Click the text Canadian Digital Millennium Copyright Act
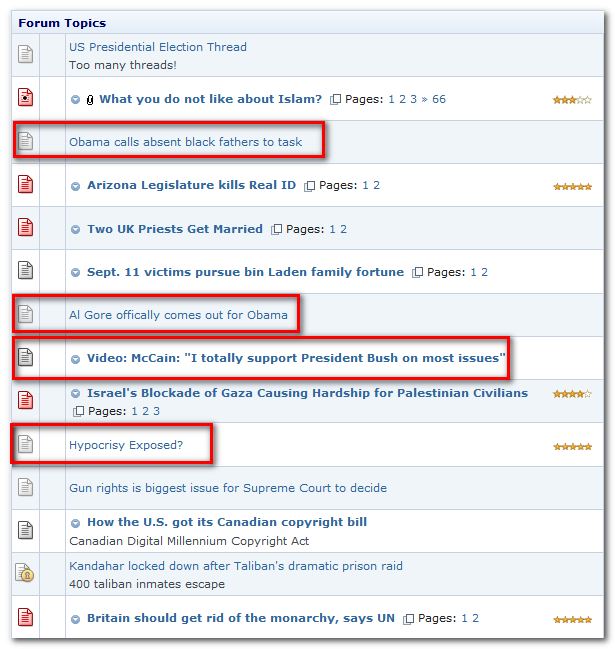The height and width of the screenshot is (649, 615). [x=189, y=541]
